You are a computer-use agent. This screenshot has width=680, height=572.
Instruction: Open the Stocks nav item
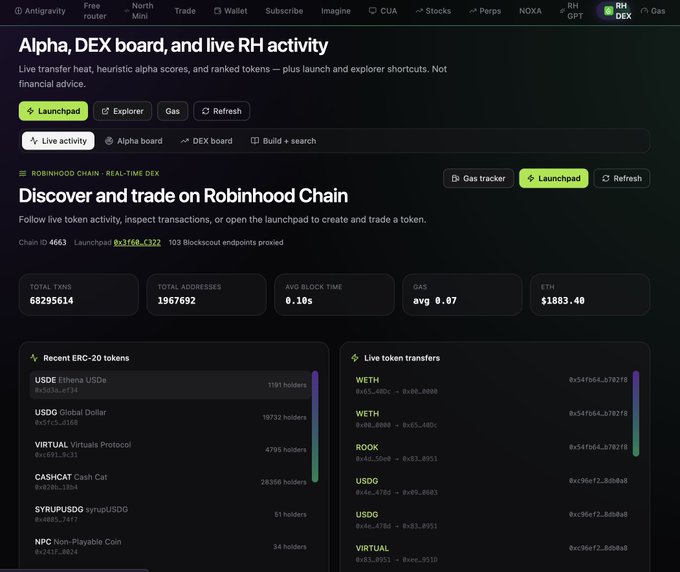(433, 11)
